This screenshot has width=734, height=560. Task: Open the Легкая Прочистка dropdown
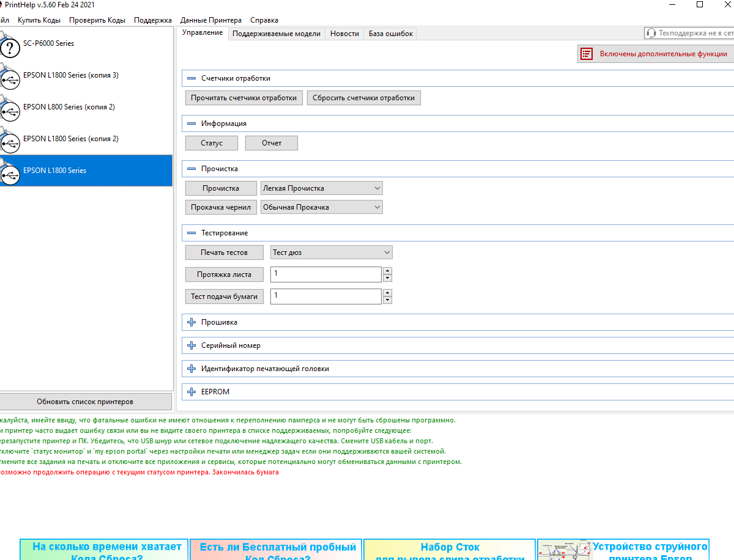[322, 188]
